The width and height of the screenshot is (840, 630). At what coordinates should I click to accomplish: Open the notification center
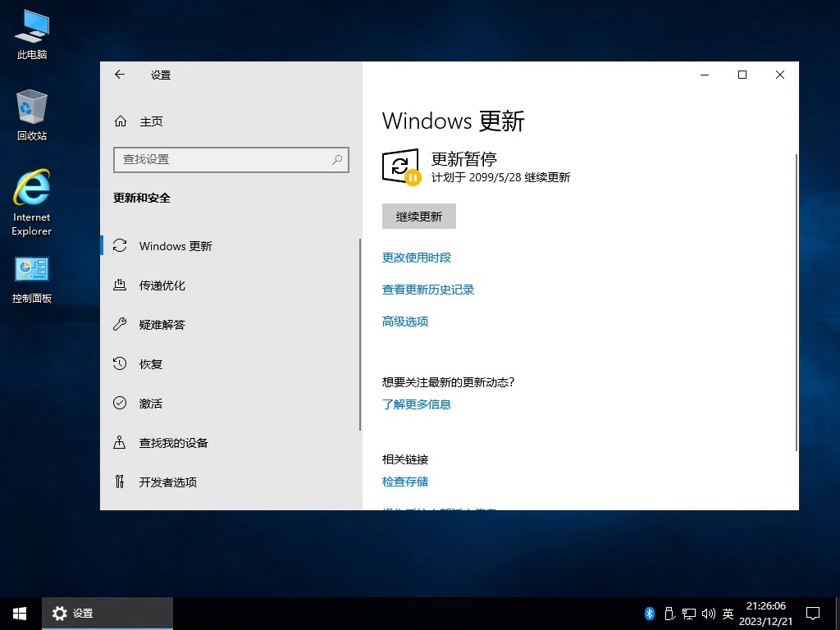[812, 613]
